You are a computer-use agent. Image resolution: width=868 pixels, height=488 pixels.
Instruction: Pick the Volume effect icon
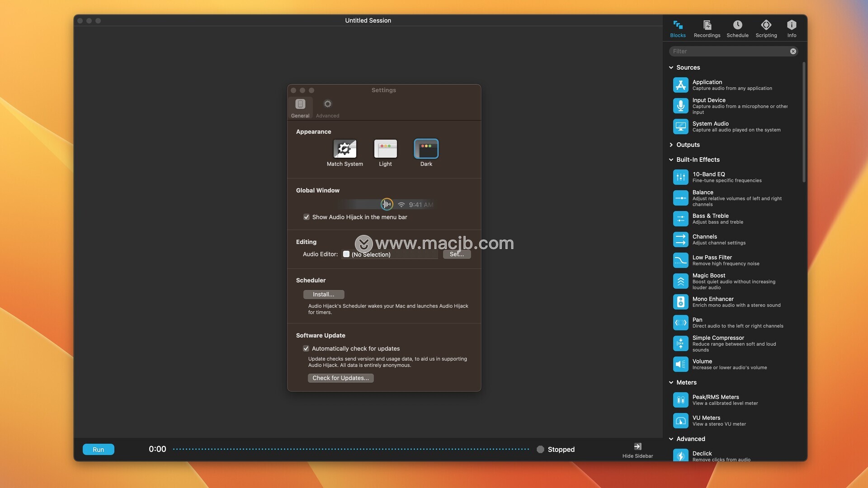point(680,364)
